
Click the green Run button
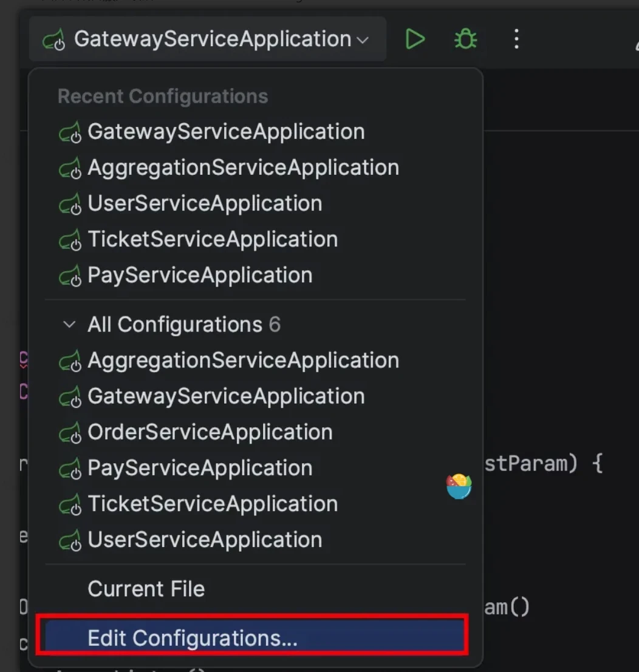pos(415,39)
